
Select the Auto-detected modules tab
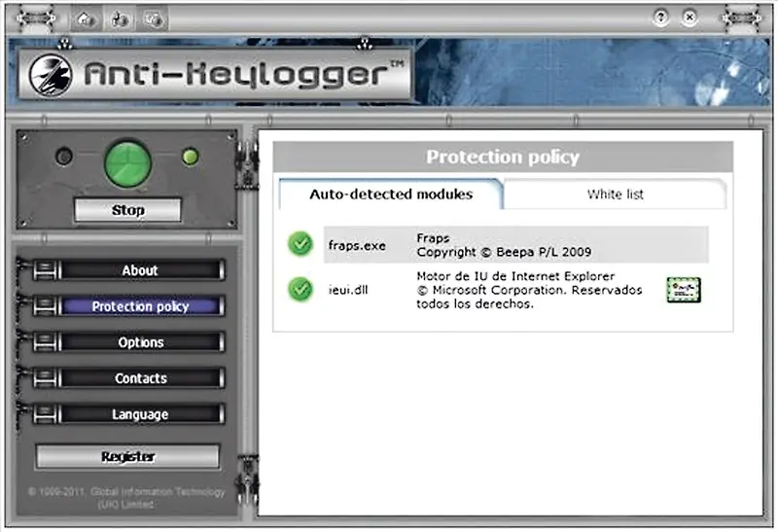391,195
